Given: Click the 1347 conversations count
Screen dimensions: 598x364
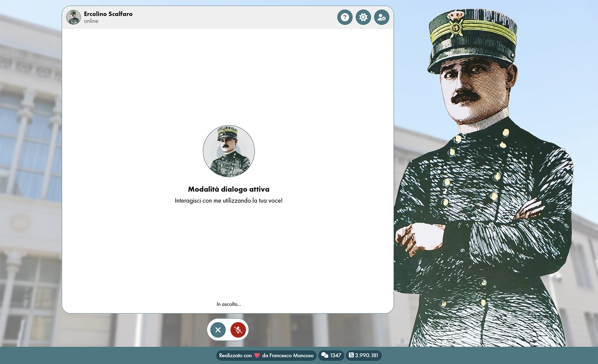Looking at the screenshot, I should coord(336,355).
